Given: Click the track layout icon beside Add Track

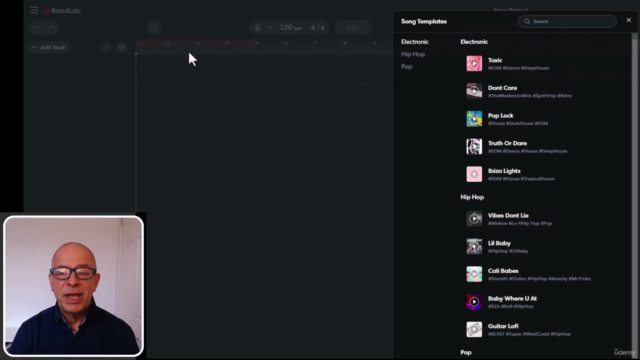Looking at the screenshot, I should [x=122, y=47].
